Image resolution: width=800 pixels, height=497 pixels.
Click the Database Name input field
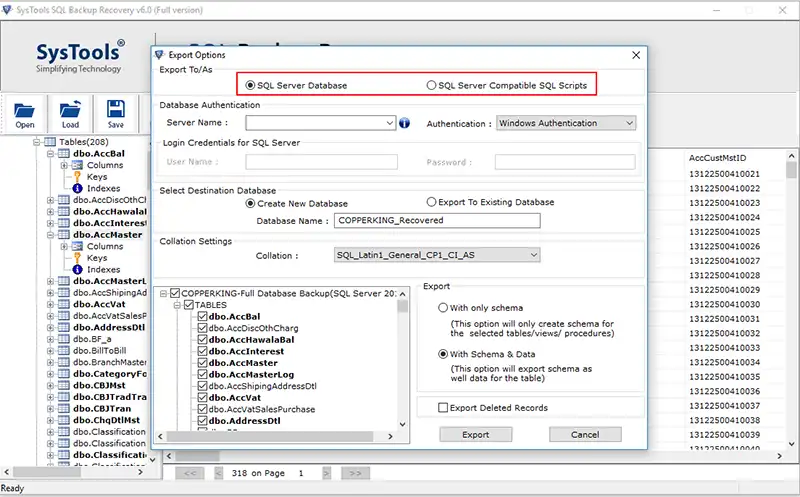point(437,220)
